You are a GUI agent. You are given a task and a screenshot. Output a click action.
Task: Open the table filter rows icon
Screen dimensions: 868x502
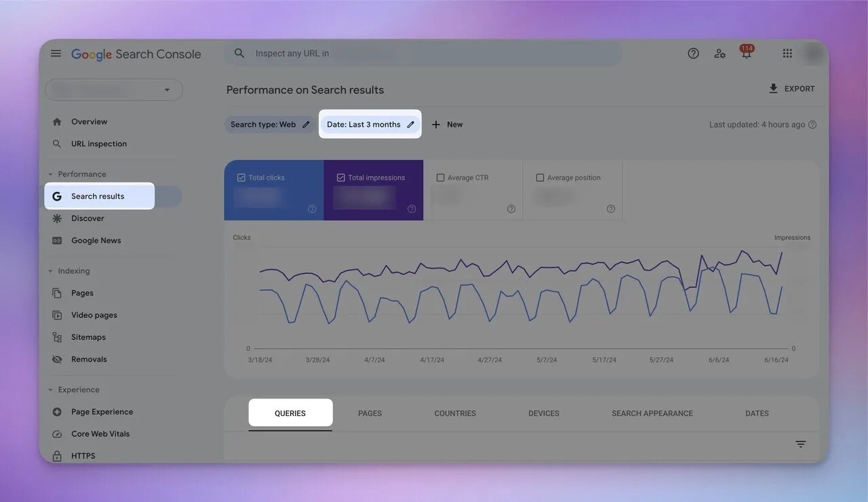pos(801,444)
